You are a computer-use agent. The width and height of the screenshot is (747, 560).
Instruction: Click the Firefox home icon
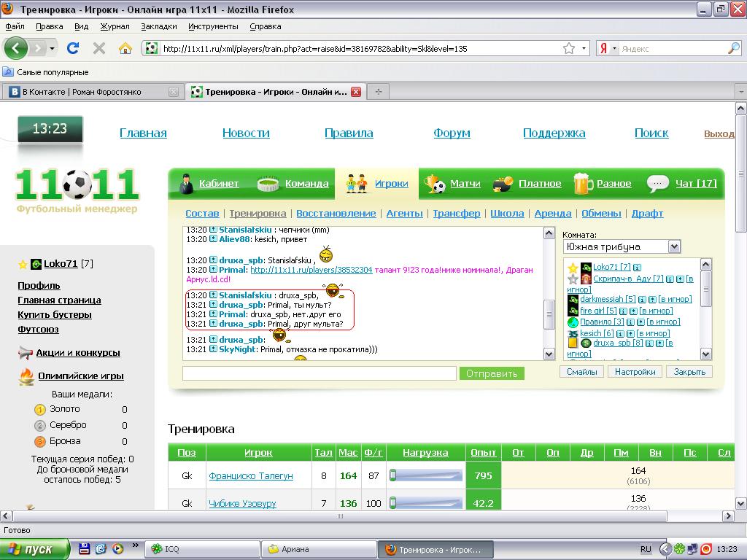click(x=125, y=49)
